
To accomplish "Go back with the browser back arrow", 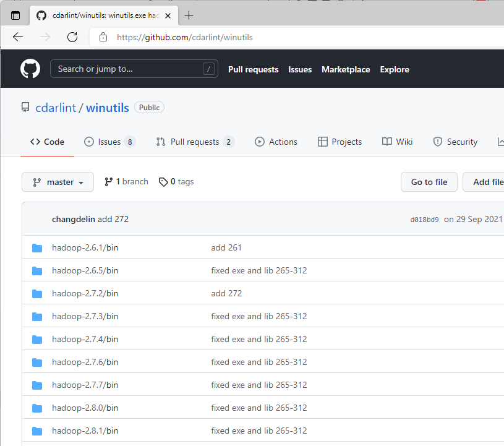I will pos(18,37).
